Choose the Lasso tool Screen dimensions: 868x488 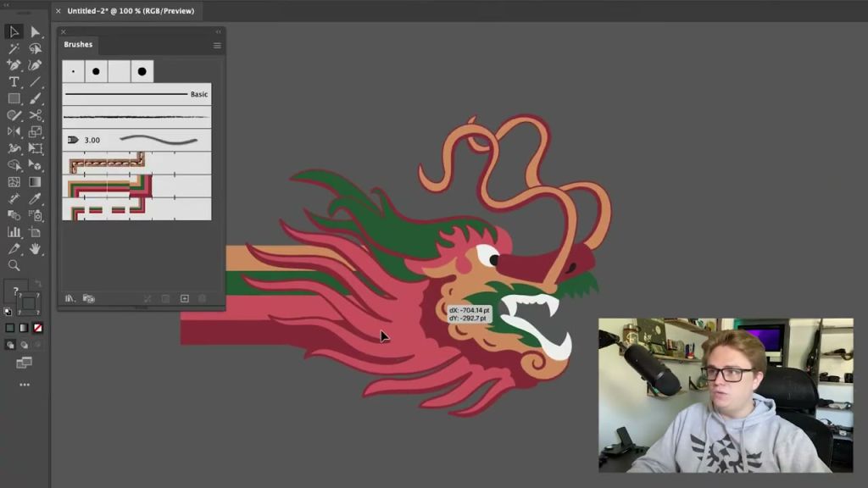35,48
